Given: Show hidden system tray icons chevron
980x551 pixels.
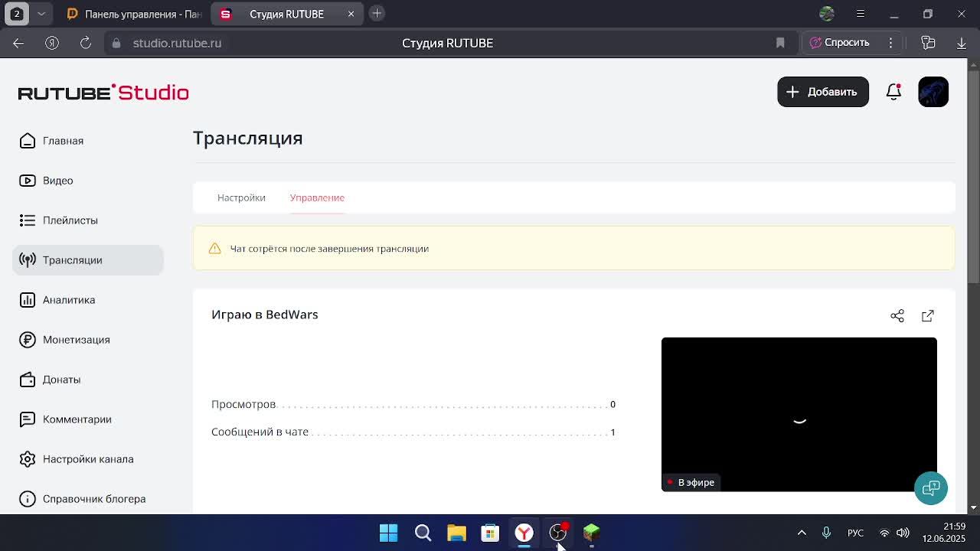Looking at the screenshot, I should click(x=802, y=533).
